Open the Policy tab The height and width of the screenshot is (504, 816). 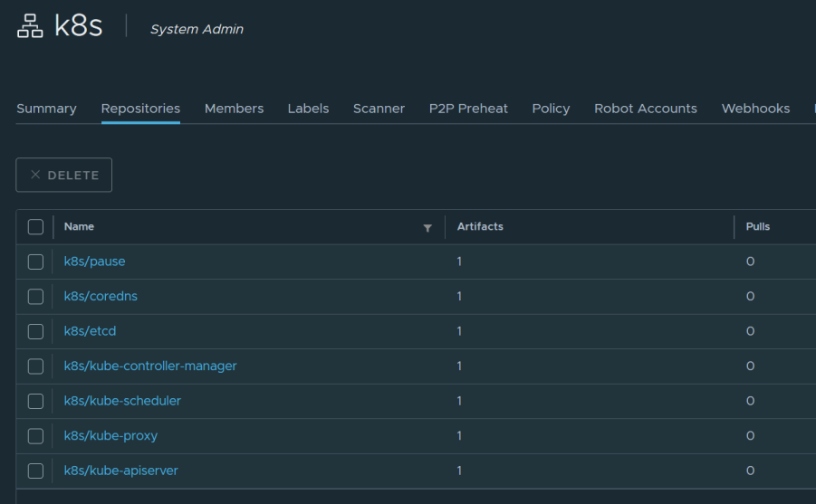click(x=551, y=109)
